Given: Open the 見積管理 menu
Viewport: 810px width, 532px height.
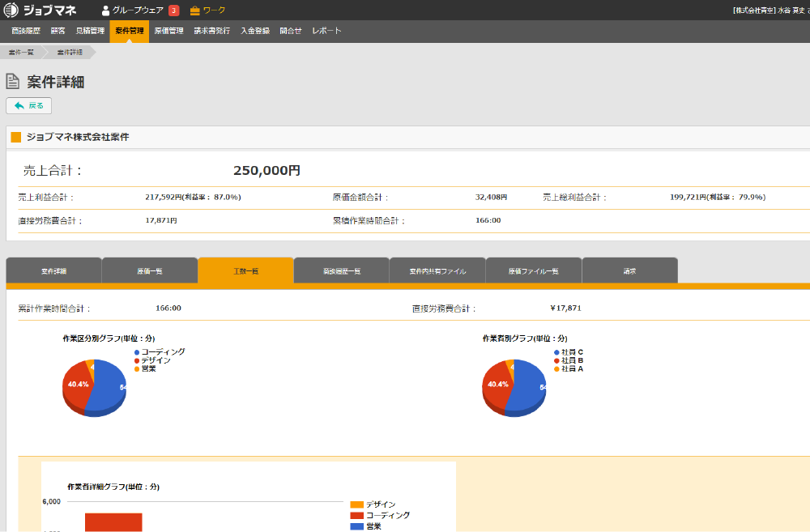Looking at the screenshot, I should click(90, 31).
